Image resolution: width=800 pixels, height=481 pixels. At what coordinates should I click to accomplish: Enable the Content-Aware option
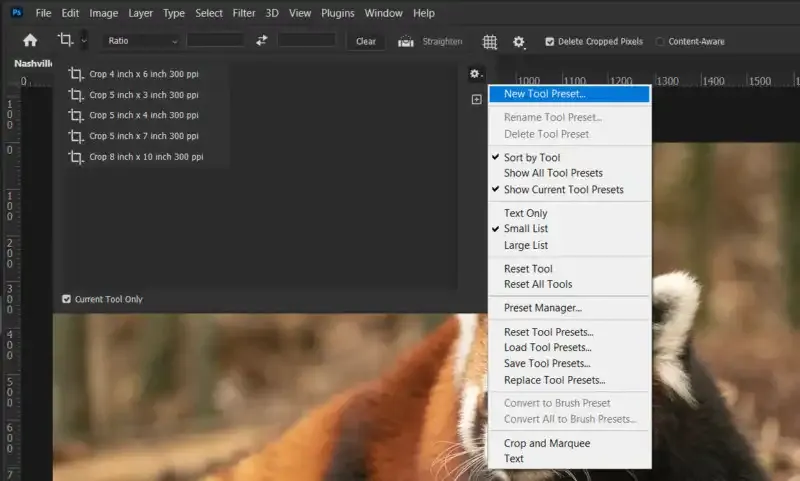point(660,41)
